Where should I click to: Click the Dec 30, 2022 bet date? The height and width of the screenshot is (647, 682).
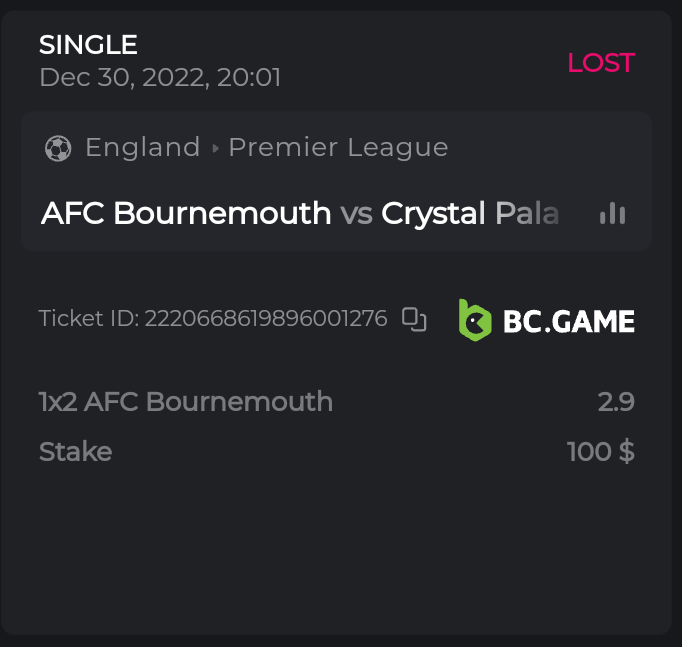point(160,77)
